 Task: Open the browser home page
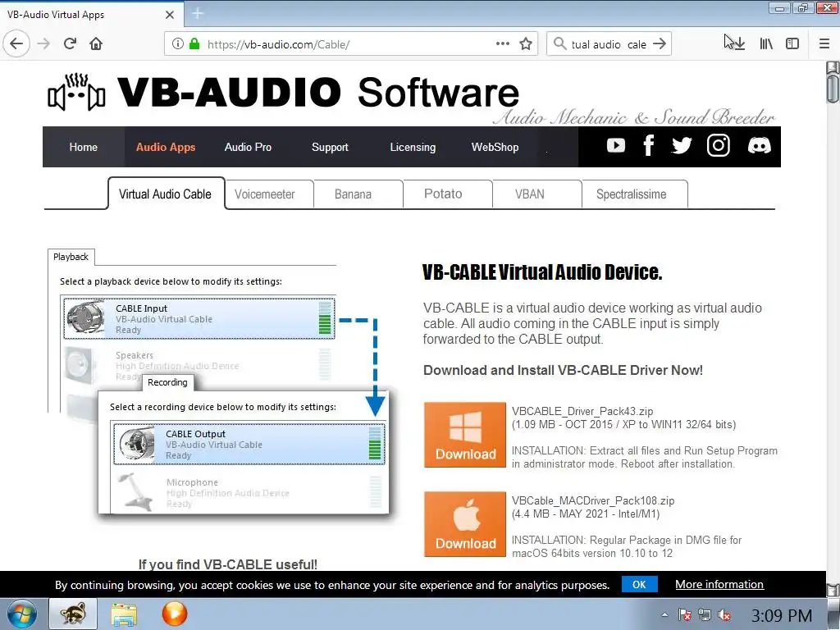(x=96, y=44)
